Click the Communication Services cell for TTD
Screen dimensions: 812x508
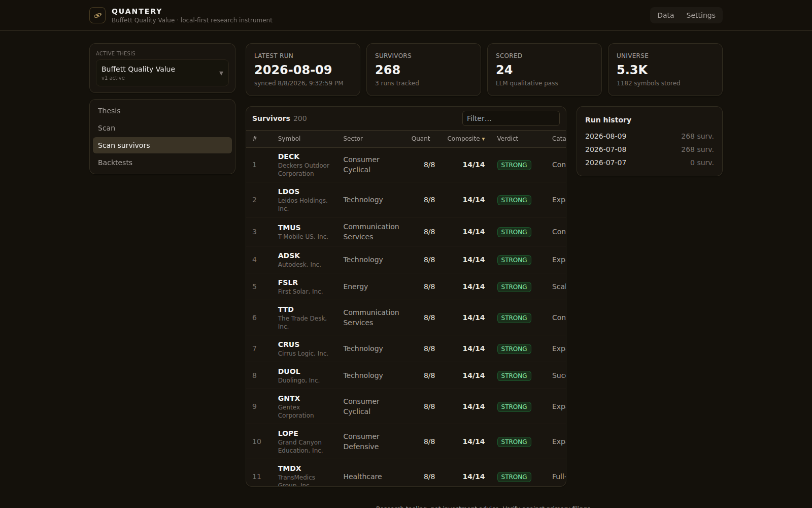tap(371, 317)
